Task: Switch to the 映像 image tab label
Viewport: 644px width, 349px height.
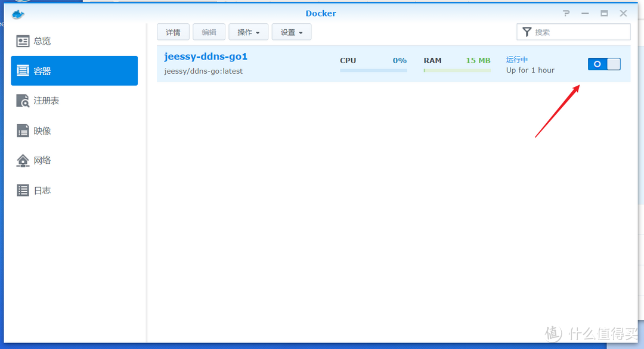Action: click(x=42, y=131)
